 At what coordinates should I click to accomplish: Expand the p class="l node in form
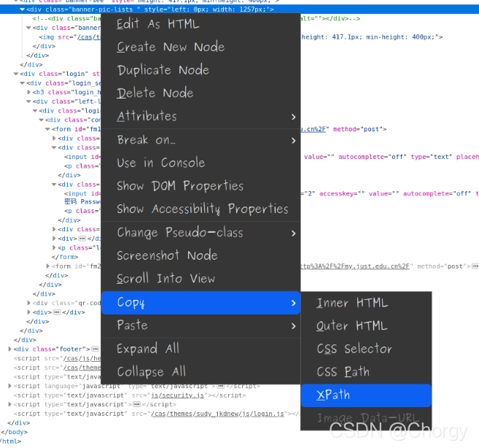54,247
